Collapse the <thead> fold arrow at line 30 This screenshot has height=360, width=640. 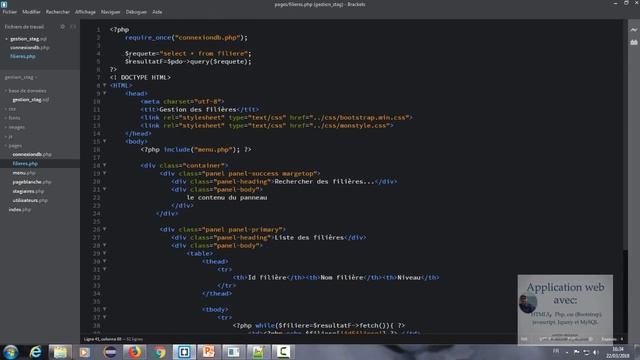tap(104, 261)
